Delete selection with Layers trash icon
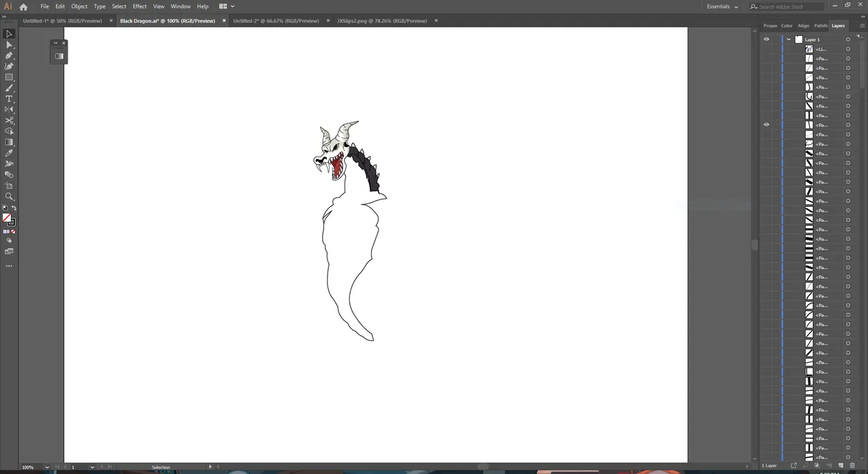This screenshot has width=868, height=474. click(x=852, y=466)
